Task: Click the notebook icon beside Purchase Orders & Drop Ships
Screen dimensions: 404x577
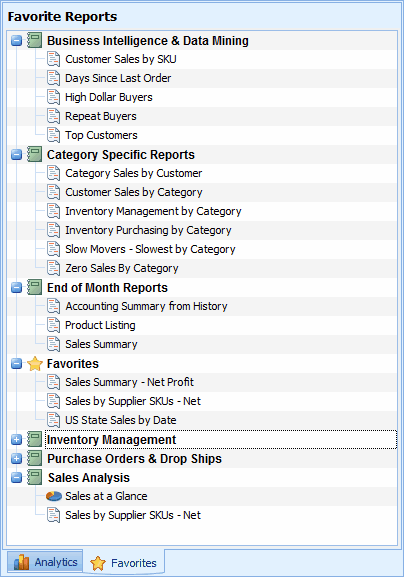Action: pos(35,459)
